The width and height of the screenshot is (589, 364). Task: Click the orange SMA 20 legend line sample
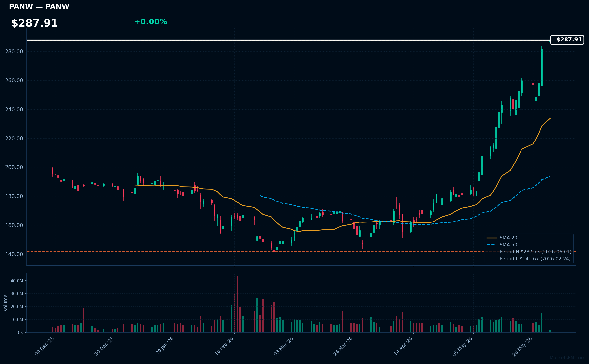point(492,238)
